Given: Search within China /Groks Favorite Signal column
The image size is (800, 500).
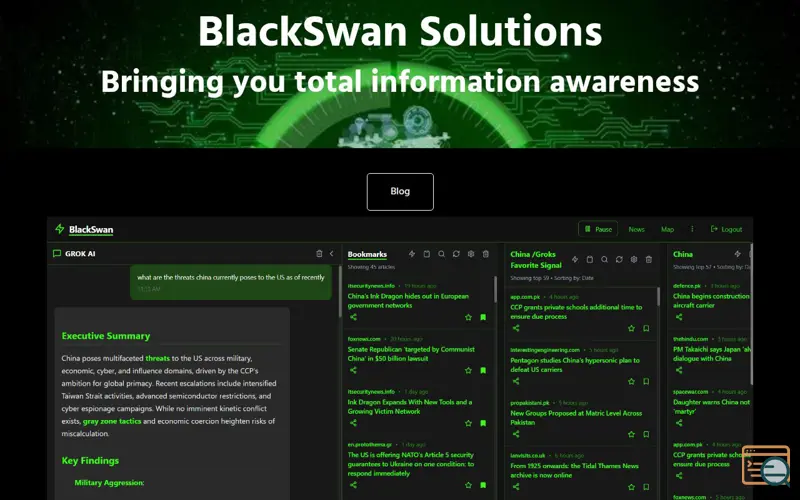Looking at the screenshot, I should (604, 259).
